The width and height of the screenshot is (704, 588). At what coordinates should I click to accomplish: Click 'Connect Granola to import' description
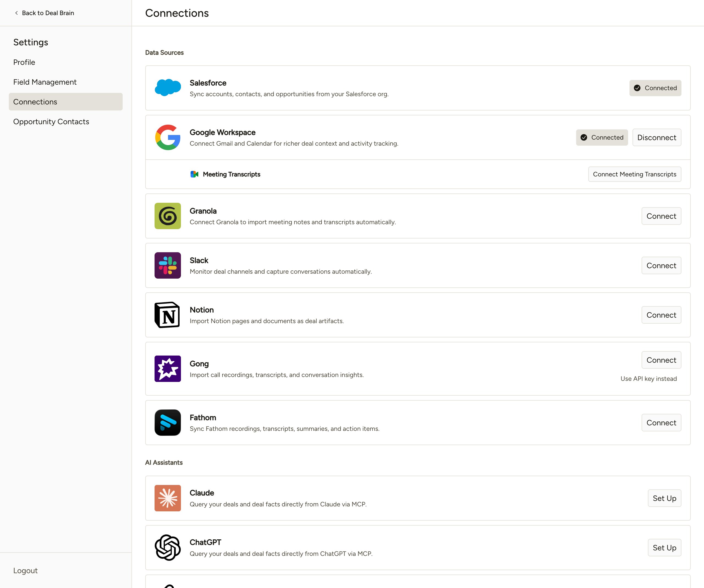293,222
